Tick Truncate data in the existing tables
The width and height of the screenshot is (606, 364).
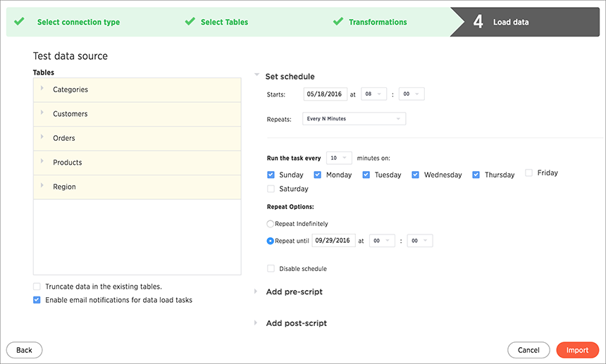[37, 287]
